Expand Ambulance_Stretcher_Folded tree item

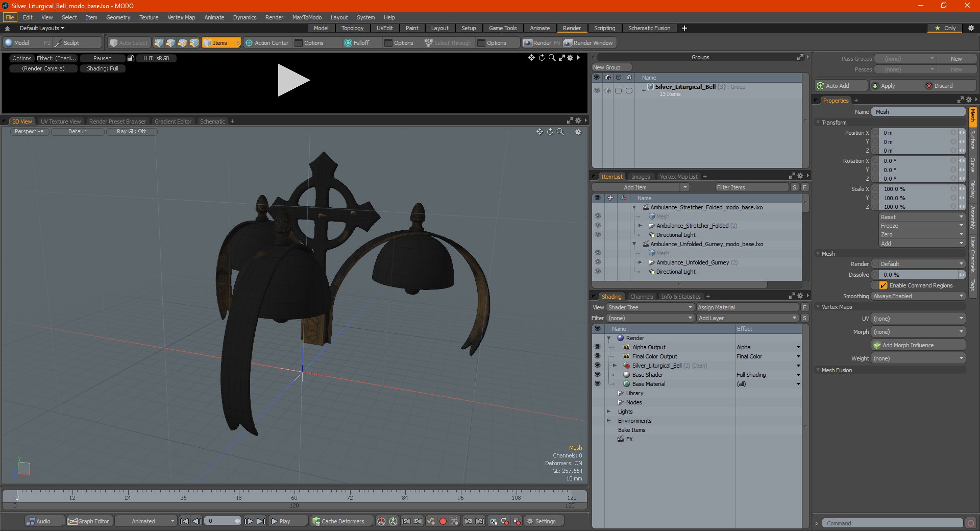click(x=640, y=226)
